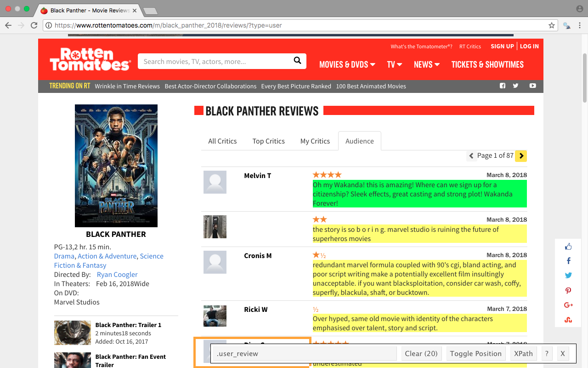This screenshot has width=588, height=368.
Task: Click the Drama genre link
Action: coord(64,256)
